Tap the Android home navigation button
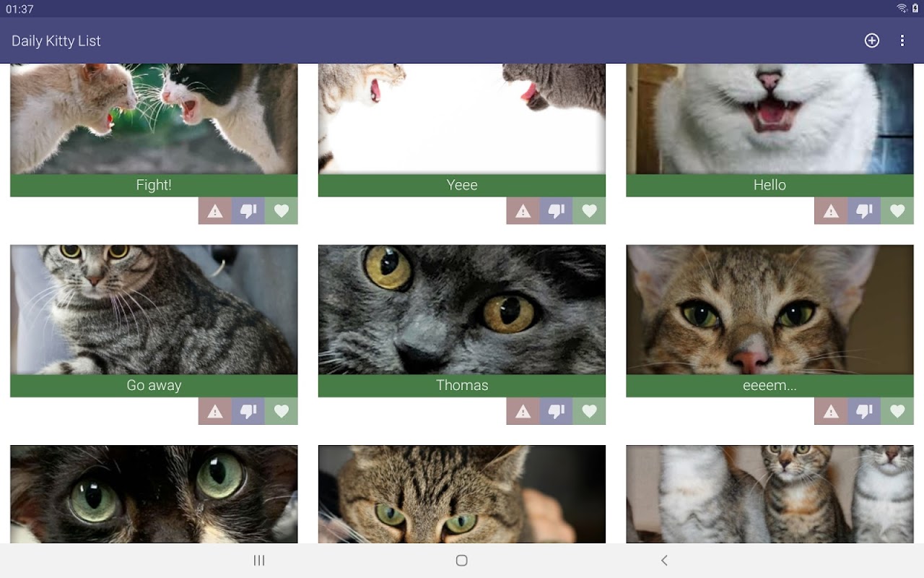Viewport: 924px width, 578px height. (462, 561)
